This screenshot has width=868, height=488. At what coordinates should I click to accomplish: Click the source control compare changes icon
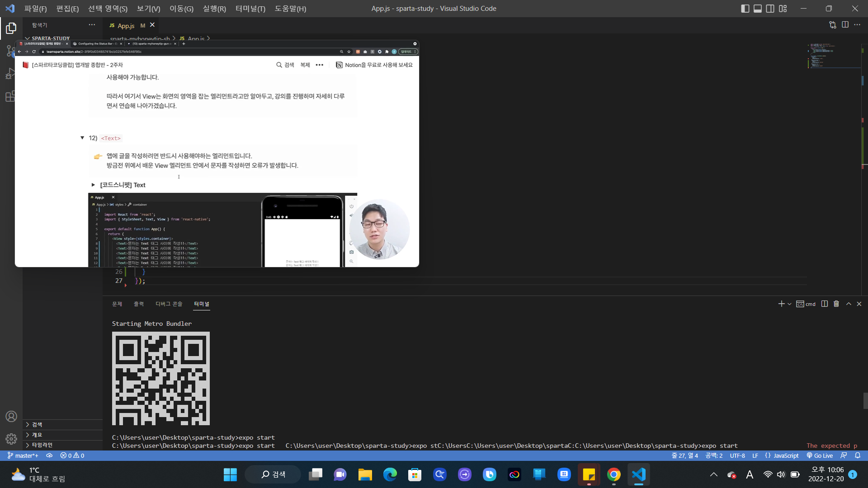833,25
